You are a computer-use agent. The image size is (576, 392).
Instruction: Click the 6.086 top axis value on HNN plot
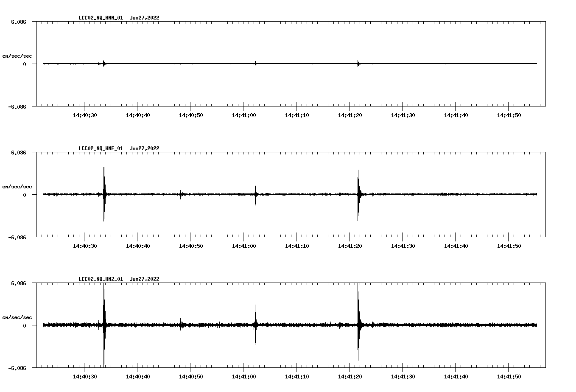19,22
